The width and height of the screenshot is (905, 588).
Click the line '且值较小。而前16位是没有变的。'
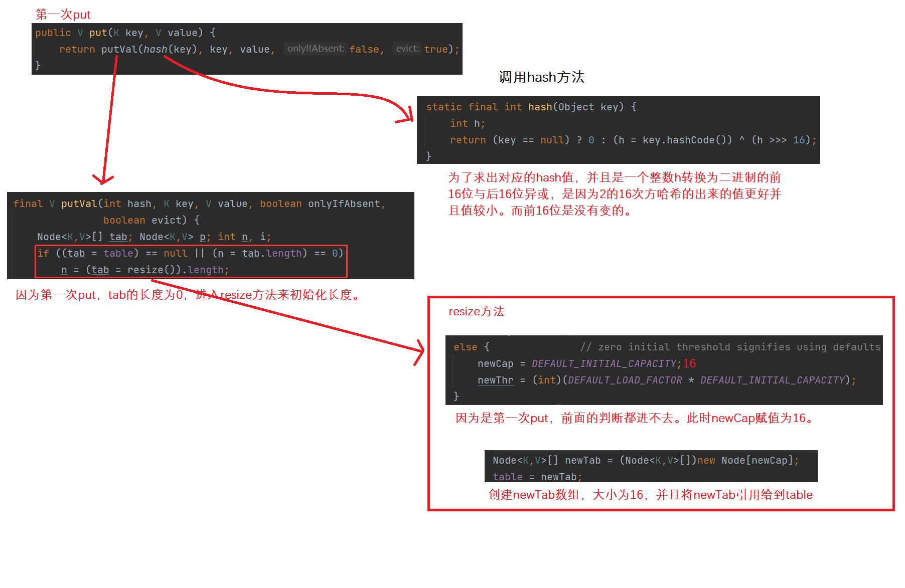tap(542, 211)
